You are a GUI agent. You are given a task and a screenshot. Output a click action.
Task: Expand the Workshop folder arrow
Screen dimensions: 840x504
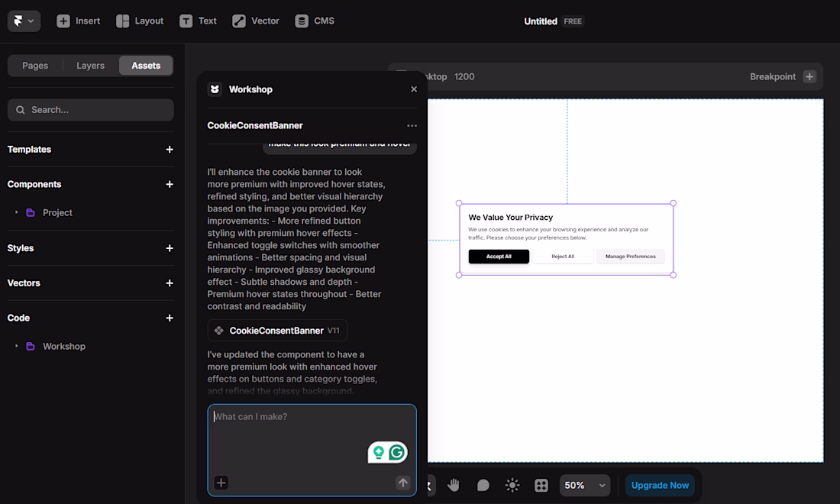pos(17,347)
